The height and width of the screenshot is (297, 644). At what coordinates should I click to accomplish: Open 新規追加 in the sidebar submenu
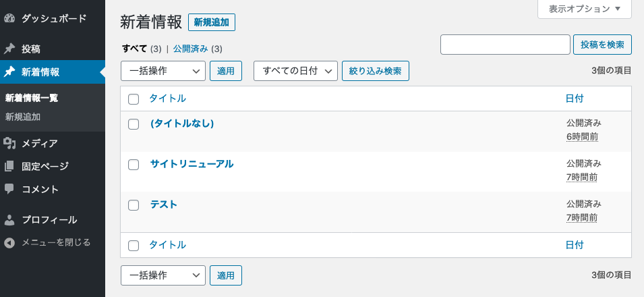pos(23,117)
